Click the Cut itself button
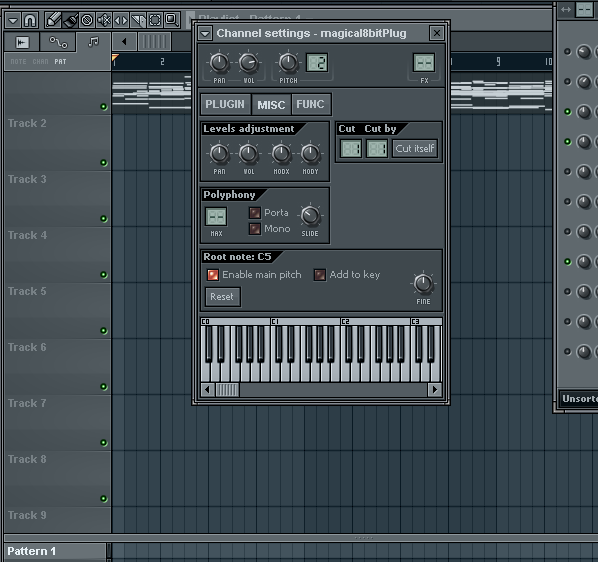Image resolution: width=598 pixels, height=562 pixels. [415, 148]
